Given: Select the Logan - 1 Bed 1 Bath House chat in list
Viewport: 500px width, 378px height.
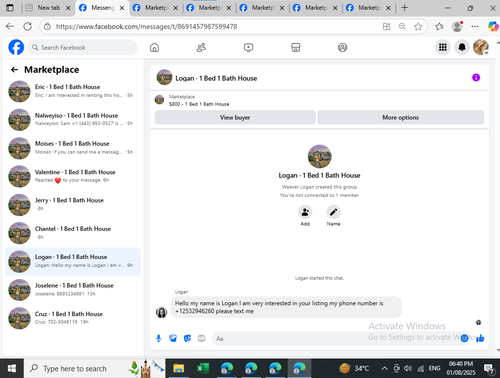Looking at the screenshot, I should tap(73, 261).
